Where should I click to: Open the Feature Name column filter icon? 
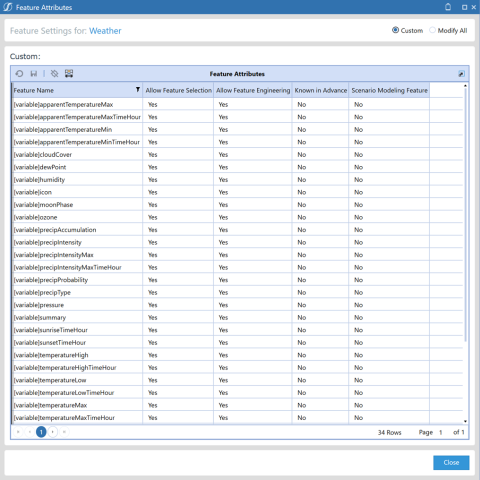point(138,89)
